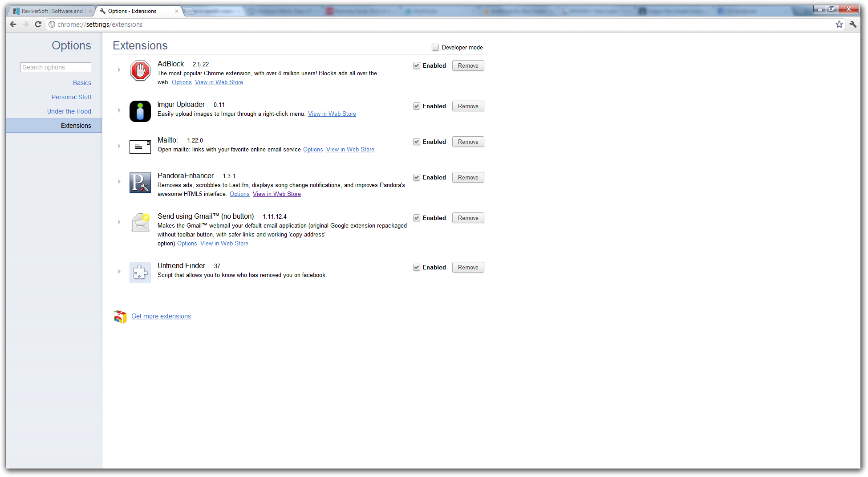This screenshot has width=868, height=477.
Task: Open Mailto Options link
Action: point(313,150)
